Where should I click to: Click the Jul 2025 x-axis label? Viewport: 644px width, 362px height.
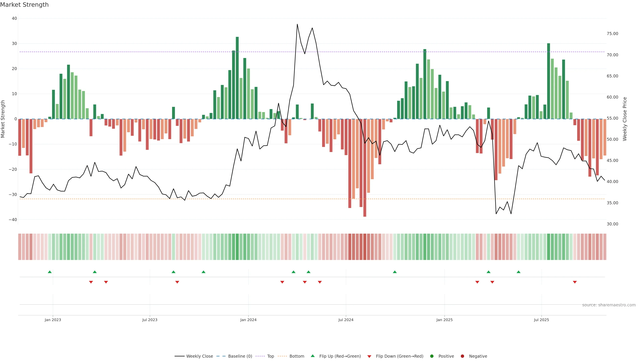(x=541, y=320)
